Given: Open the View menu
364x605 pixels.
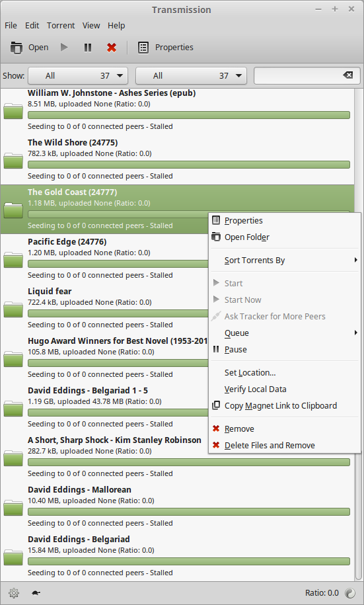Looking at the screenshot, I should [x=91, y=26].
